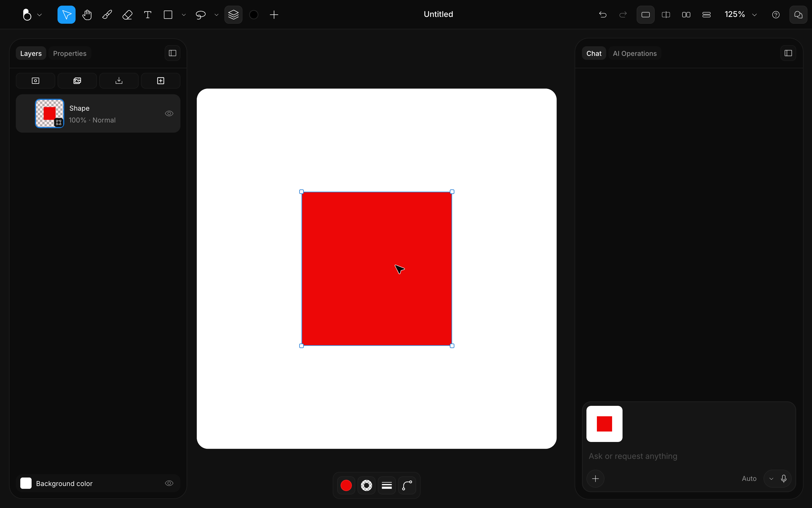Open the stroke width lines option
Viewport: 812px width, 508px height.
coord(387,485)
